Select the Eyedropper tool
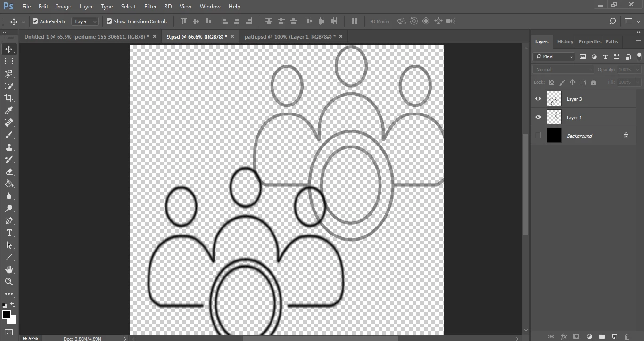The height and width of the screenshot is (341, 644). 9,110
